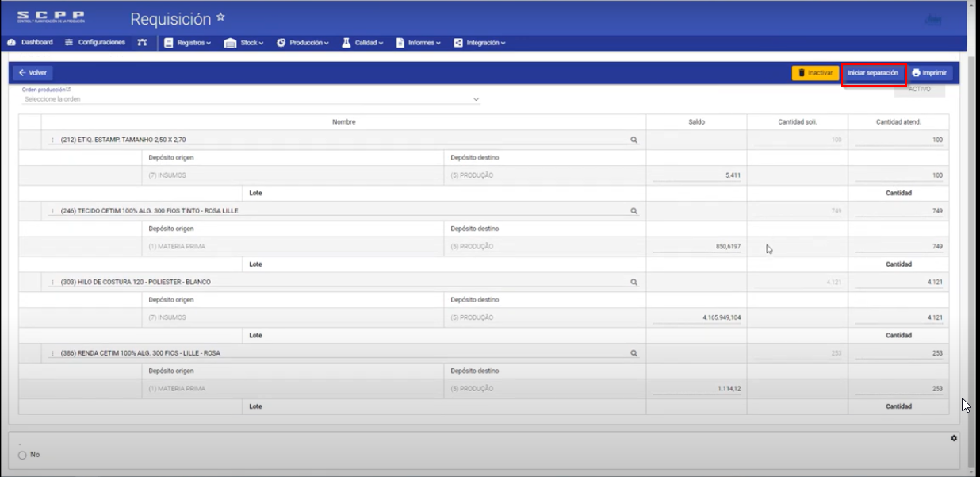This screenshot has height=477, width=980.
Task: Click Cantidad atend. field 4.121 for HILO row
Action: click(x=898, y=282)
